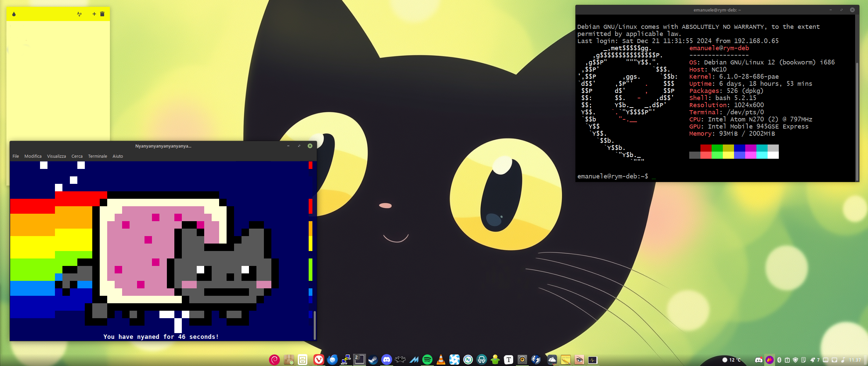Click the Nyan terminal vertical scrollbar
868x366 pixels.
(x=315, y=325)
